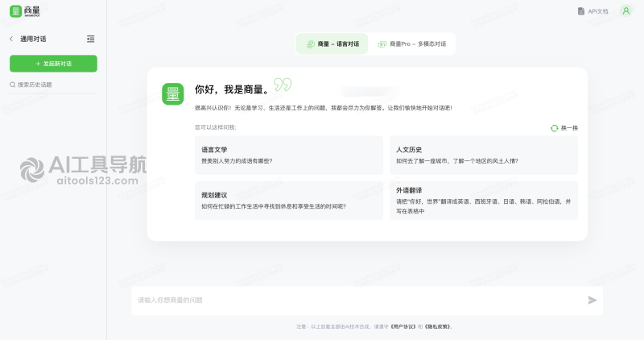Focus the 请输入你想商量的问题 input box
This screenshot has height=340, width=644.
click(367, 301)
